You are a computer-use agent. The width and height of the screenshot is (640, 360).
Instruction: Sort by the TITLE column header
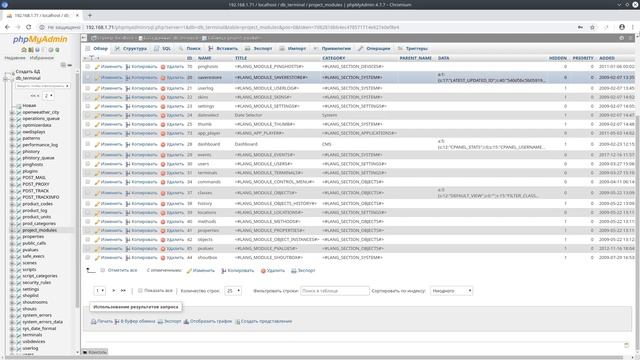241,58
